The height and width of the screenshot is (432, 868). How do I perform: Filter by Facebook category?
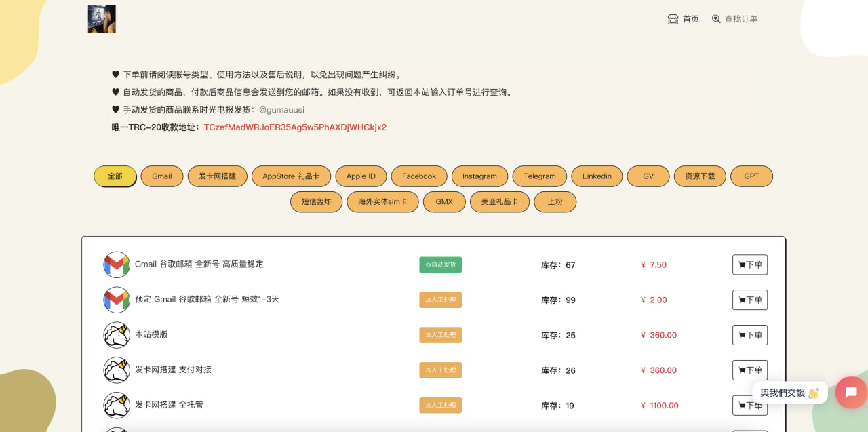coord(419,176)
